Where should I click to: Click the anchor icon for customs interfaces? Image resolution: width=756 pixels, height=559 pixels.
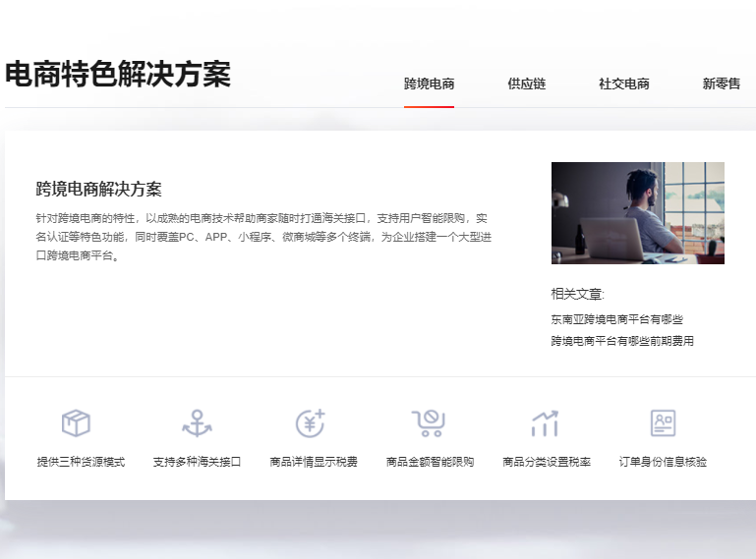click(x=197, y=423)
